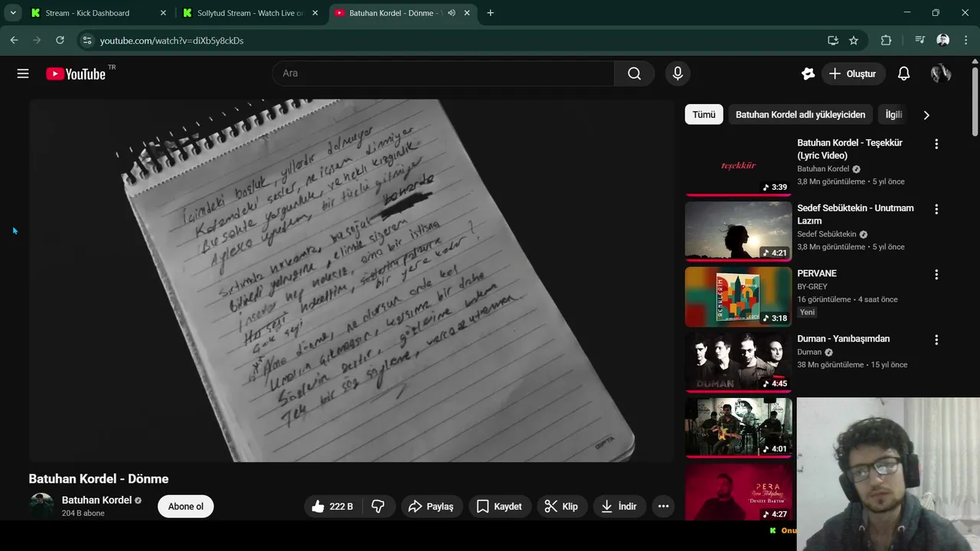Screen dimensions: 980x551
Task: Click the Klip clip button
Action: click(x=561, y=507)
